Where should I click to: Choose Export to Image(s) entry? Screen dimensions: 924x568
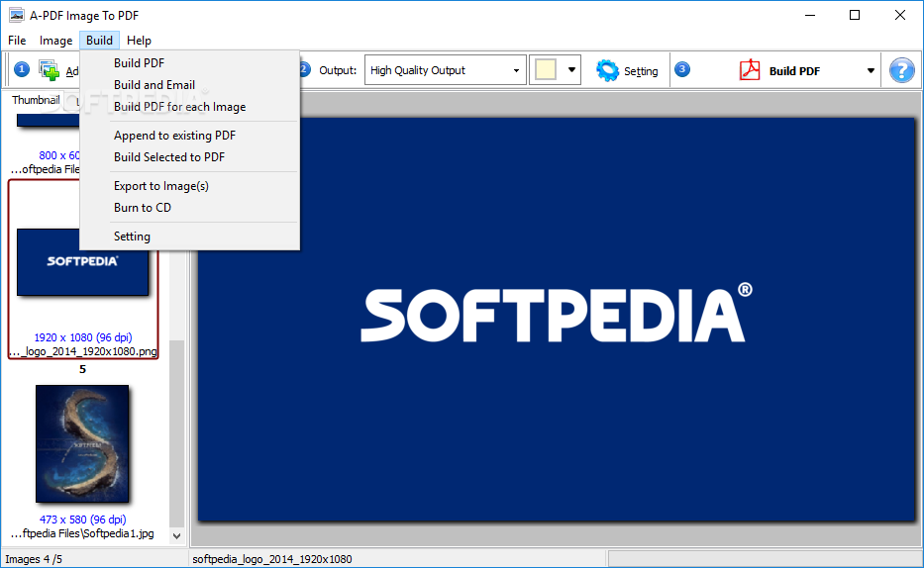tap(190, 186)
